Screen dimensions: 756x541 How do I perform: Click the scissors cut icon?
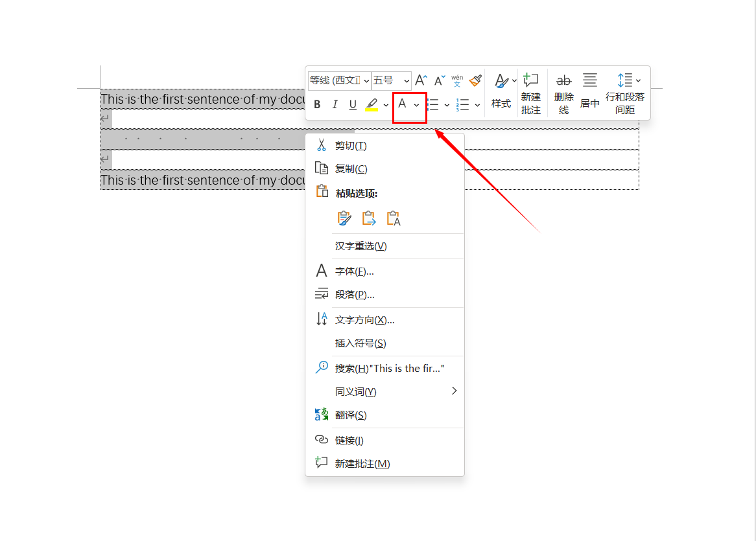coord(321,145)
